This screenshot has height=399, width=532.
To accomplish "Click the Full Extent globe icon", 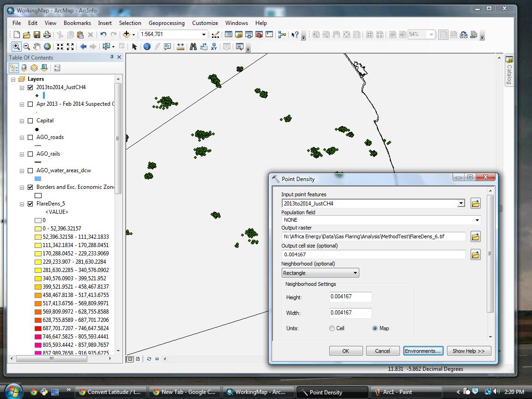I will tap(47, 47).
